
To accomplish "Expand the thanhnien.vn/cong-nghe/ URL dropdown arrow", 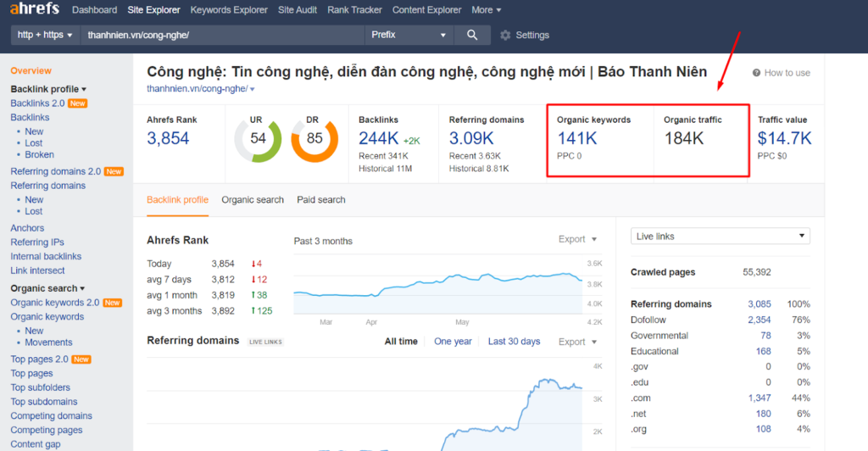I will pyautogui.click(x=253, y=89).
